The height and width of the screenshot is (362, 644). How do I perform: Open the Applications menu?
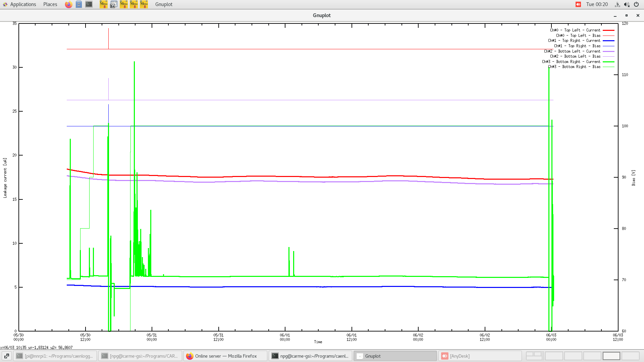pos(23,4)
